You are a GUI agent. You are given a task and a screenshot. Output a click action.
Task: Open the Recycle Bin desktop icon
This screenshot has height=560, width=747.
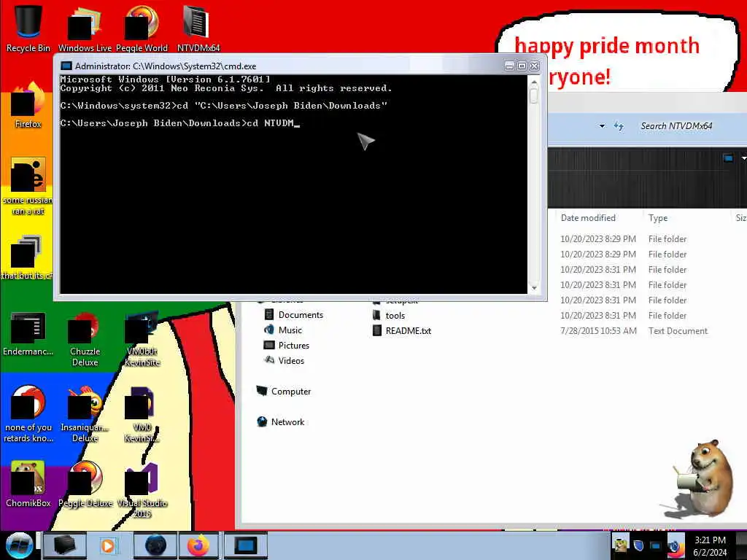coord(28,28)
